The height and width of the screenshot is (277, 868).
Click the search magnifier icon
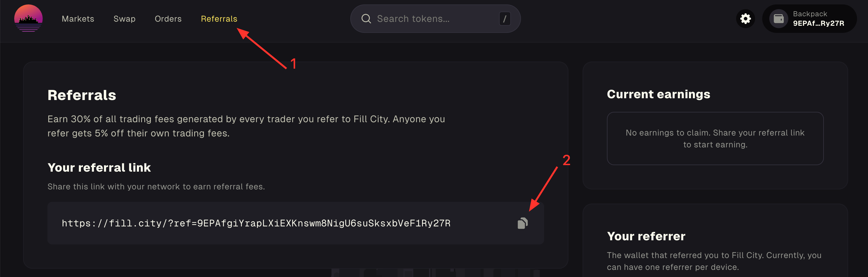[366, 19]
